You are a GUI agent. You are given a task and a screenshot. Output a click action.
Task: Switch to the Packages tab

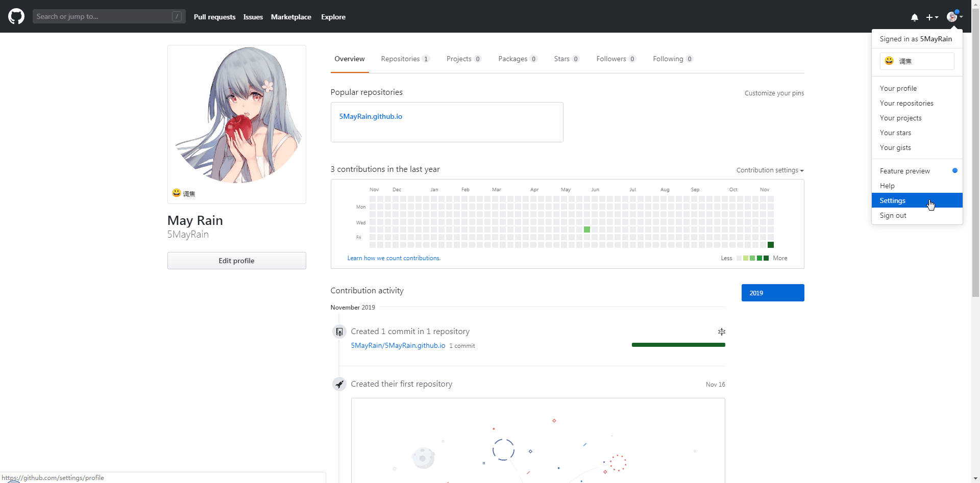[518, 59]
